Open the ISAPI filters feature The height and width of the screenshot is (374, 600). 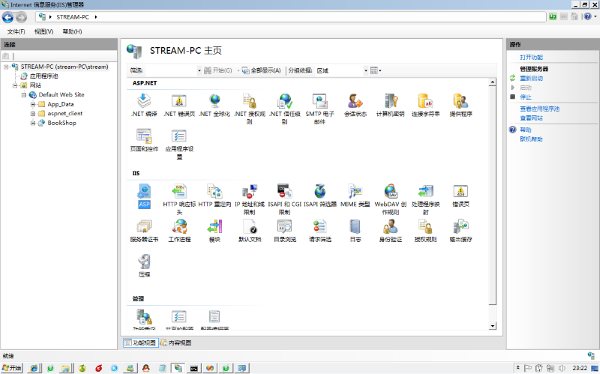[x=320, y=196]
